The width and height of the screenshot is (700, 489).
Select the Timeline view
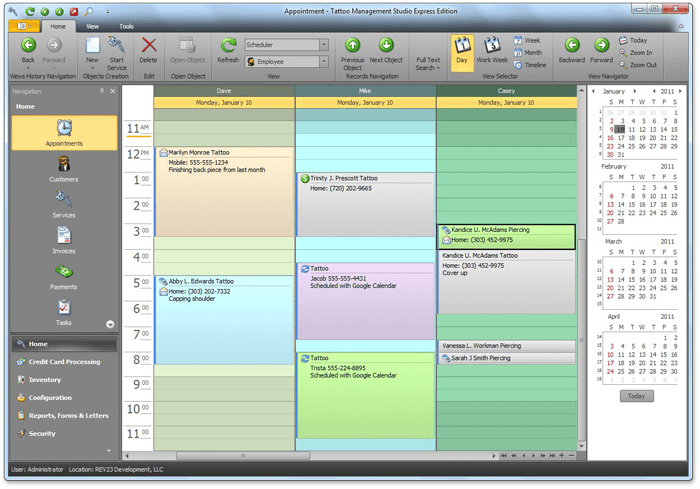click(x=530, y=65)
